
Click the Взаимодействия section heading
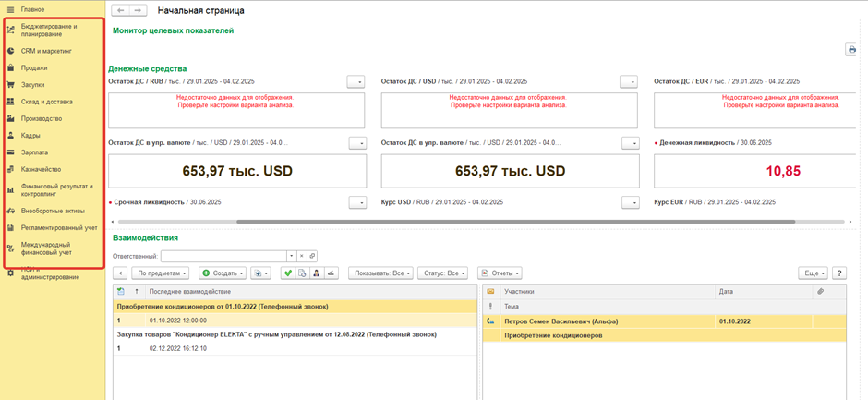(145, 238)
